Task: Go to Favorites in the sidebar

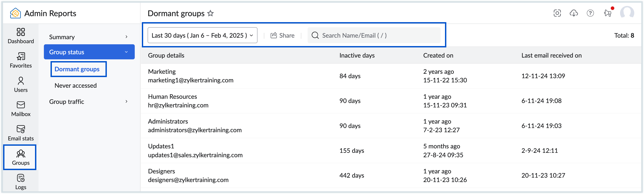Action: click(21, 60)
